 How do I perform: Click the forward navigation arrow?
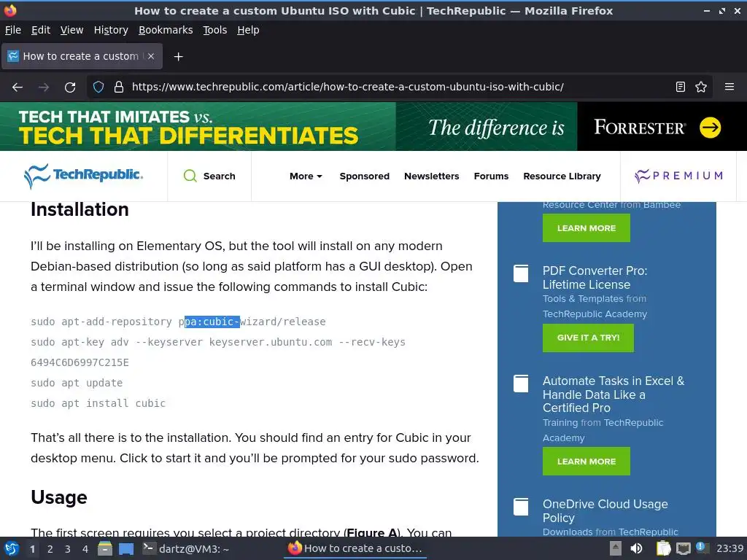(x=44, y=87)
